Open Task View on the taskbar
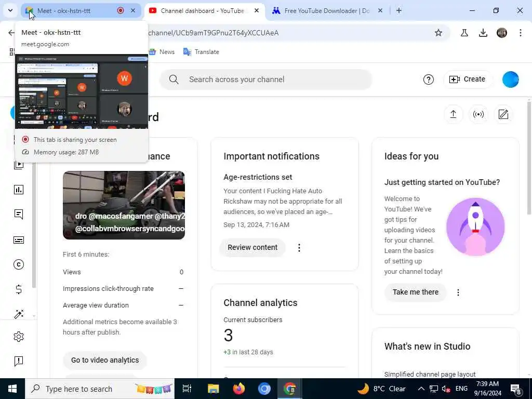The height and width of the screenshot is (399, 532). tap(187, 389)
